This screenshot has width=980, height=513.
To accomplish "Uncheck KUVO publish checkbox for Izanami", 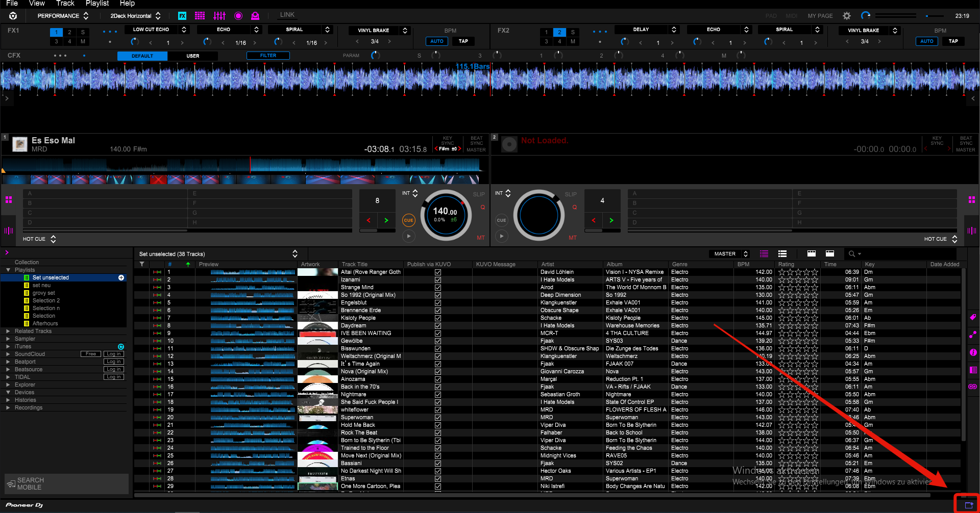I will point(438,280).
